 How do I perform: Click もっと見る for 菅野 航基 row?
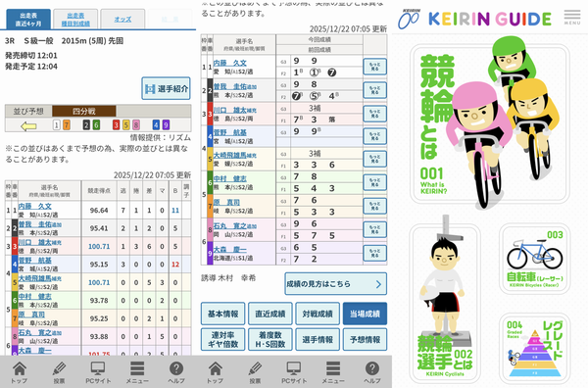pyautogui.click(x=374, y=136)
